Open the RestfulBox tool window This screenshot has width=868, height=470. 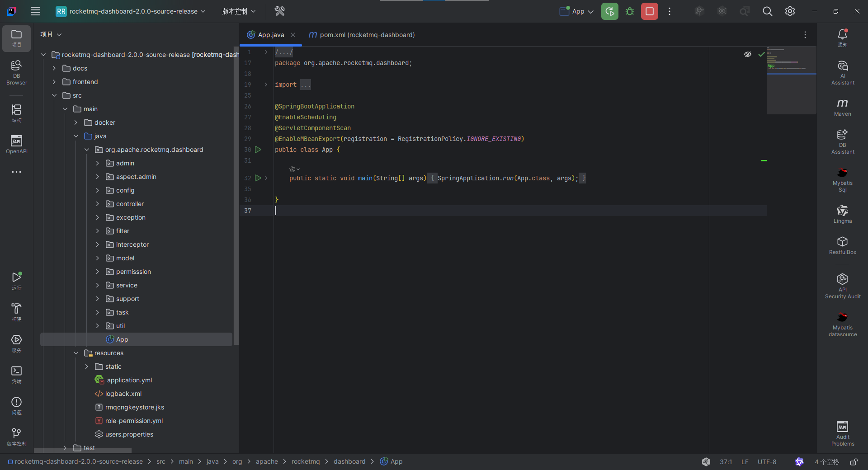(842, 245)
